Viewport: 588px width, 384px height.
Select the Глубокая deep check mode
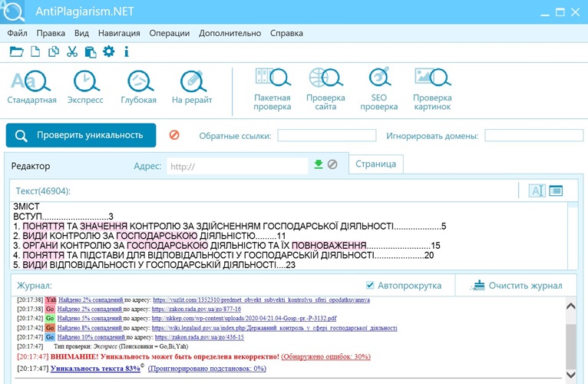point(139,87)
